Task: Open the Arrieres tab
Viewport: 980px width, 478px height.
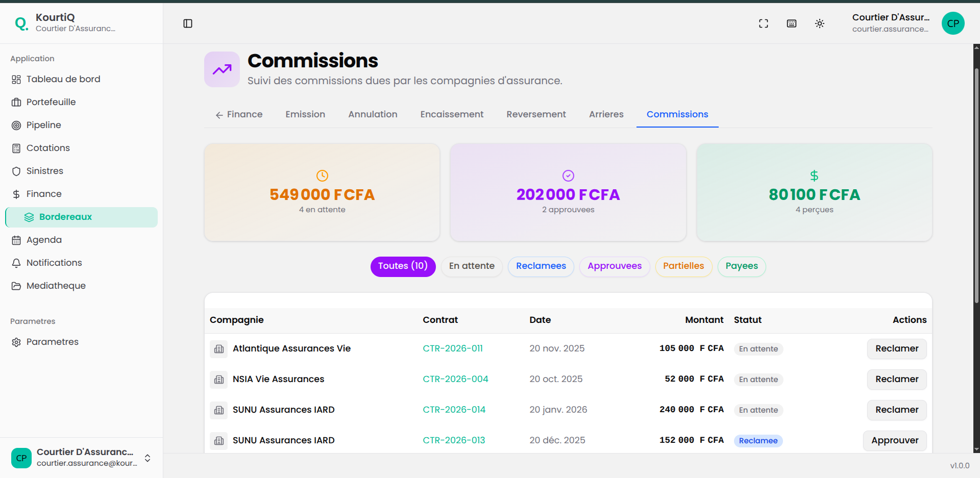Action: (606, 114)
